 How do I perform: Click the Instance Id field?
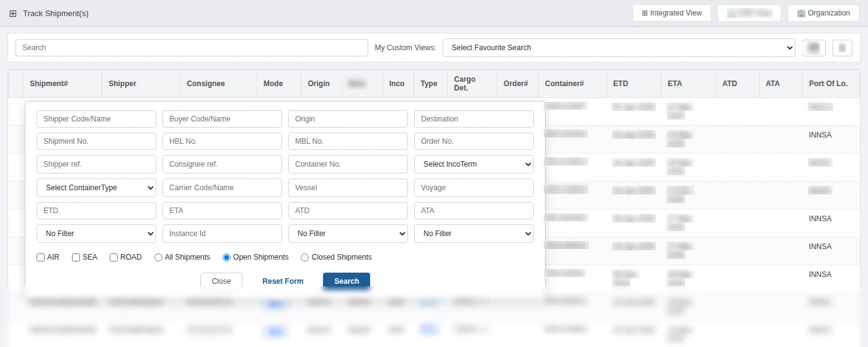point(222,234)
